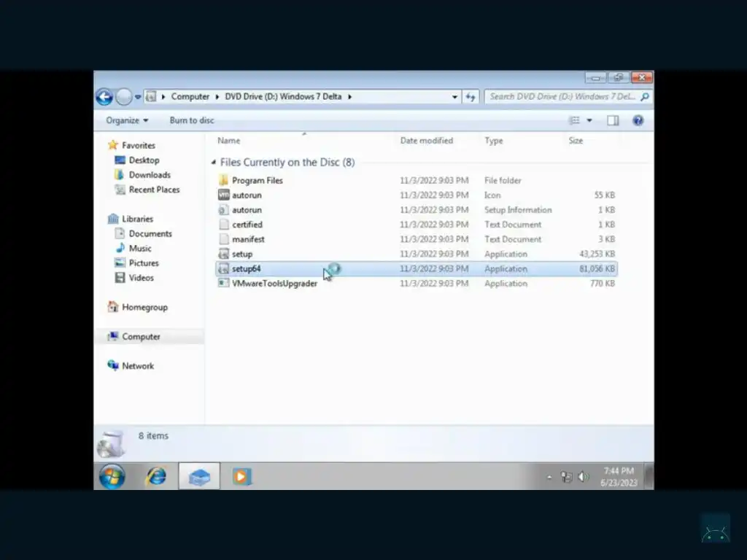Viewport: 747px width, 560px height.
Task: Open the Pictures library
Action: coord(144,263)
